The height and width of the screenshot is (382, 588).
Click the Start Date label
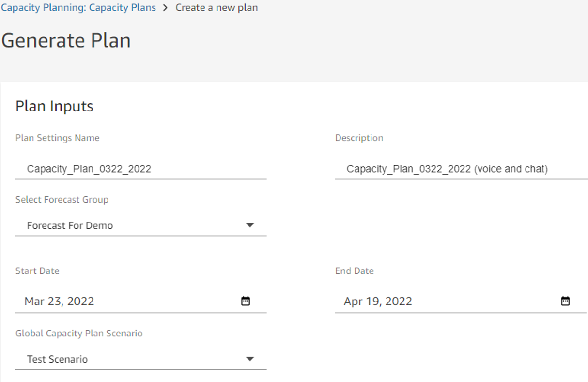(37, 271)
